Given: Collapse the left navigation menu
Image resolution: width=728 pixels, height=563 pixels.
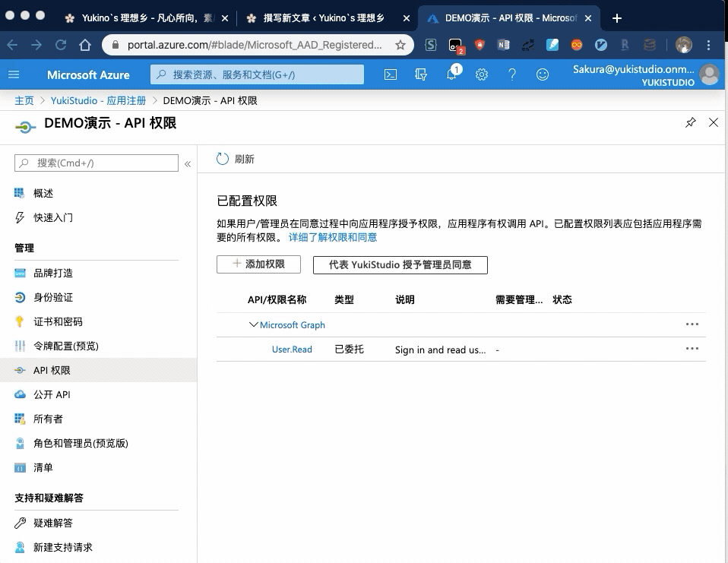Looking at the screenshot, I should (x=188, y=164).
